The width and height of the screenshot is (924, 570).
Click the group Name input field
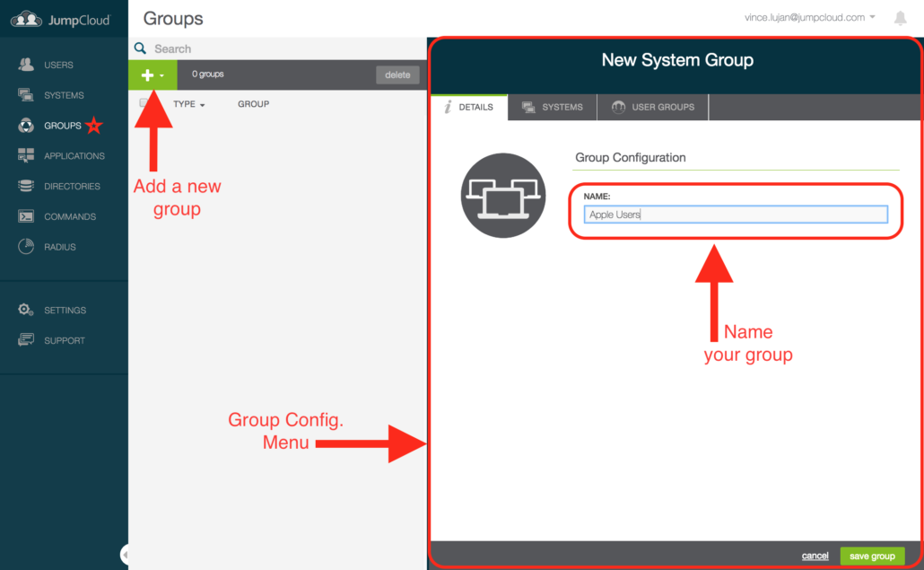tap(735, 215)
